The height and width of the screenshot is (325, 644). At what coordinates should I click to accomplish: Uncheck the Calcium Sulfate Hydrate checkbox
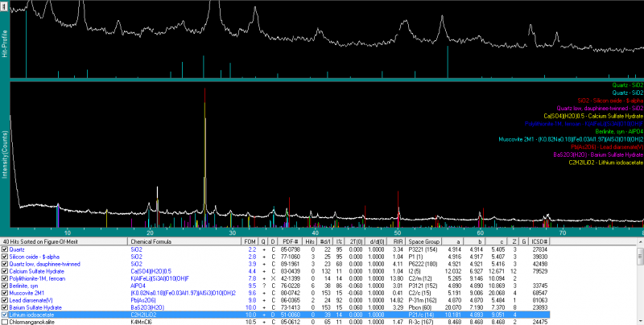tap(5, 271)
